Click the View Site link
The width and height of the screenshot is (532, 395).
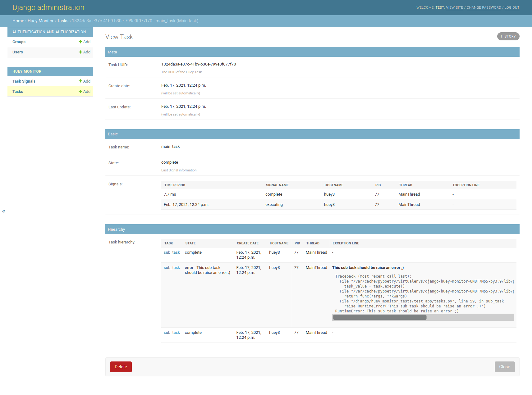(454, 7)
